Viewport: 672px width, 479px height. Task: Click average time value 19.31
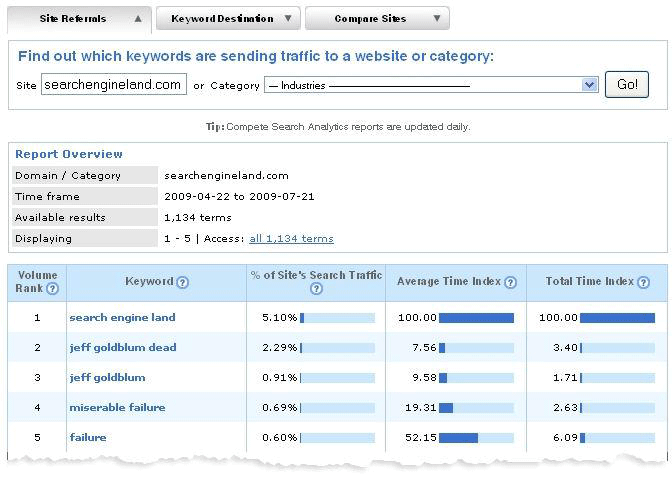(420, 407)
